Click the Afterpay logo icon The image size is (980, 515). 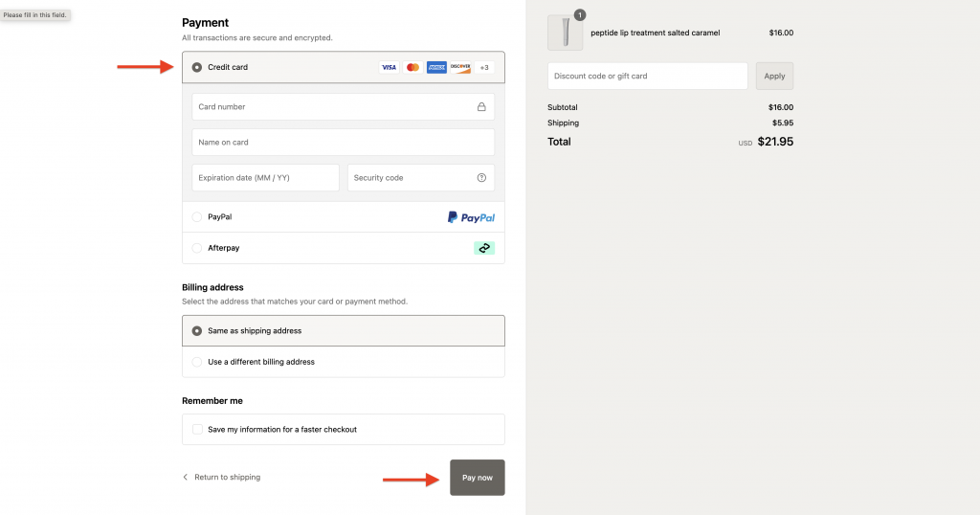(484, 248)
